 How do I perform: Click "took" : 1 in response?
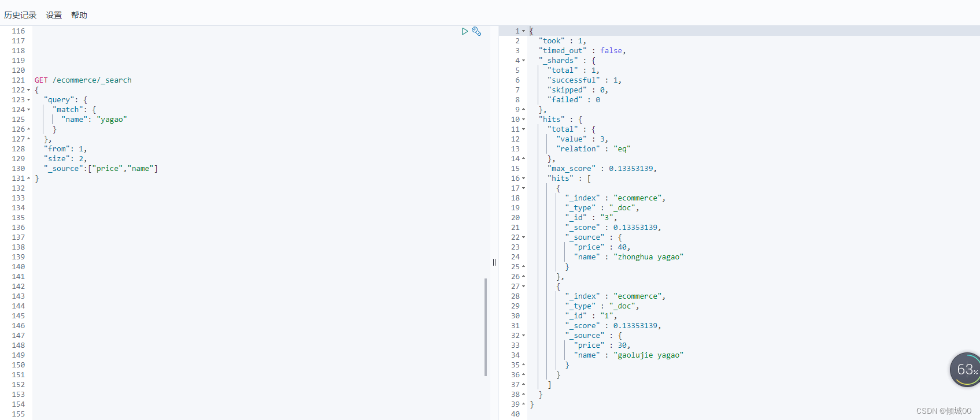(x=563, y=41)
